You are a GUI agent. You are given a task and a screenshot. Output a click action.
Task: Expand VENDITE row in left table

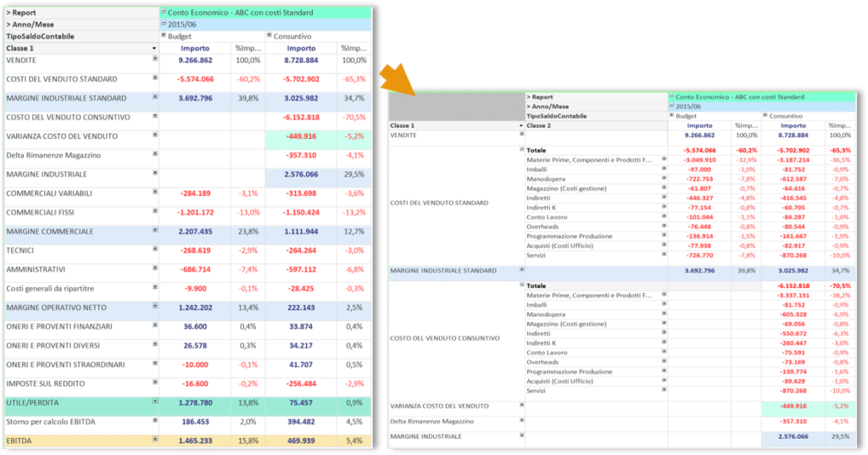click(x=155, y=60)
